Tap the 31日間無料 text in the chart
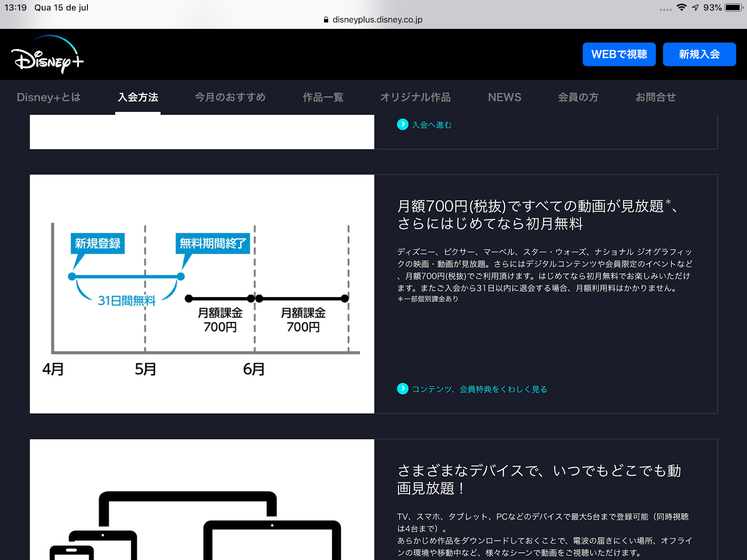This screenshot has height=560, width=747. (127, 301)
